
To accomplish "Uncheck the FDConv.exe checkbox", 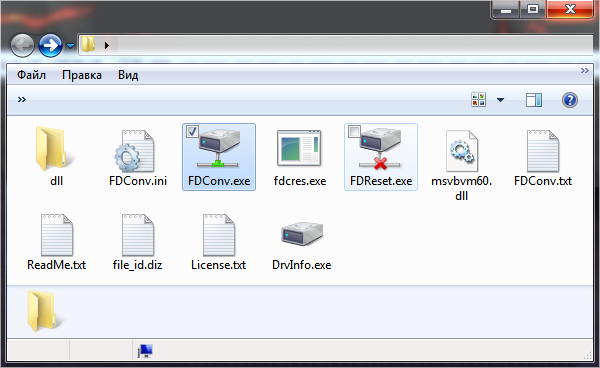I will point(192,132).
